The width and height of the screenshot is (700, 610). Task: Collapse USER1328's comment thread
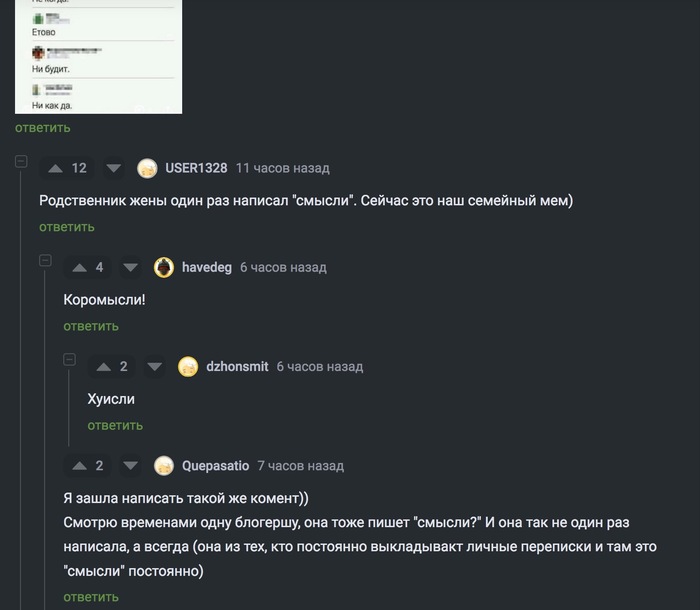click(x=20, y=161)
